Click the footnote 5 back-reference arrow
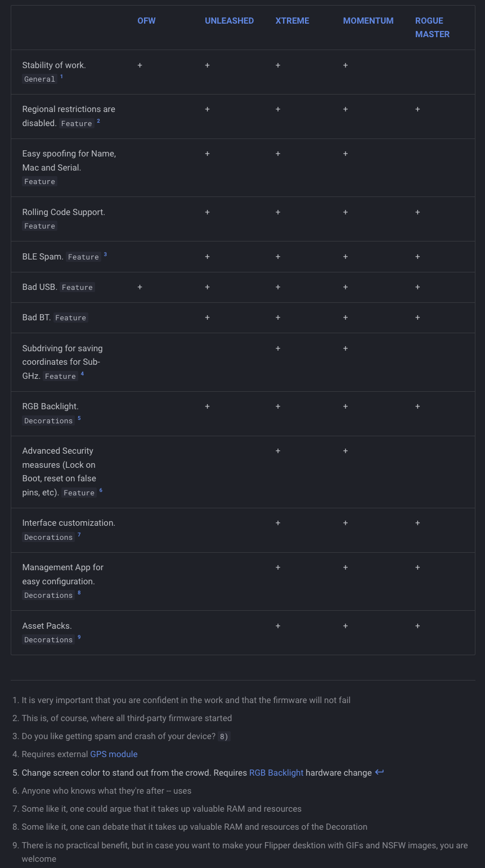This screenshot has height=868, width=485. click(379, 772)
